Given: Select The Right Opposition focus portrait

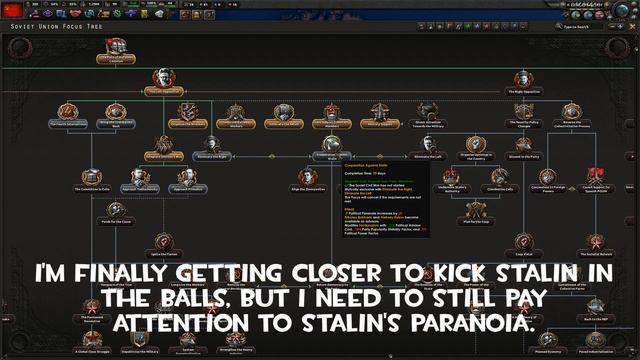Looking at the screenshot, I should coord(524,79).
